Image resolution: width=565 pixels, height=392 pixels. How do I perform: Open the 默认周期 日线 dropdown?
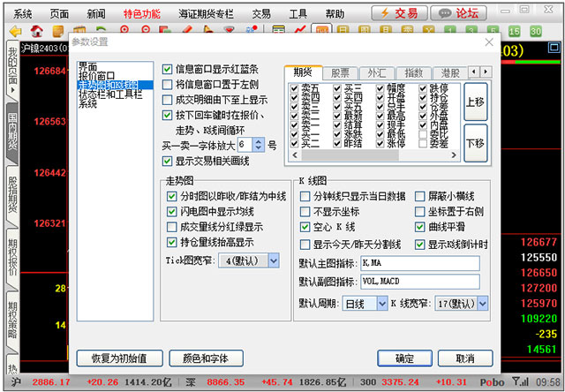[382, 304]
